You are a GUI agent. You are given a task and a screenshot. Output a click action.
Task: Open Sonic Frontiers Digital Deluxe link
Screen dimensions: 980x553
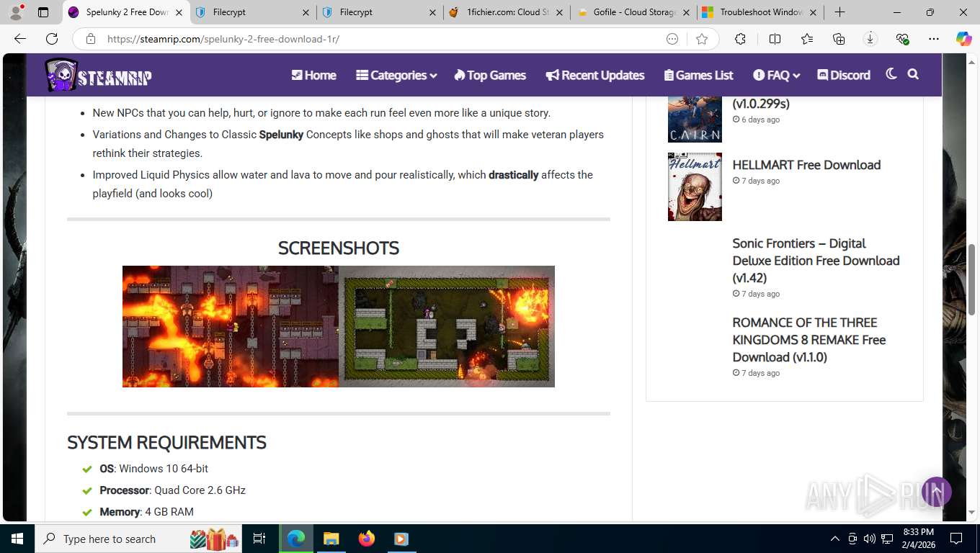click(816, 261)
